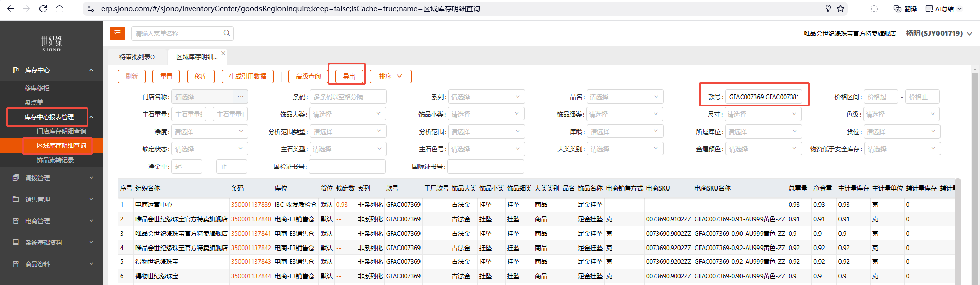Viewport: 980px width, 285px height.
Task: Bookmark this page with the star icon
Action: coord(840,9)
